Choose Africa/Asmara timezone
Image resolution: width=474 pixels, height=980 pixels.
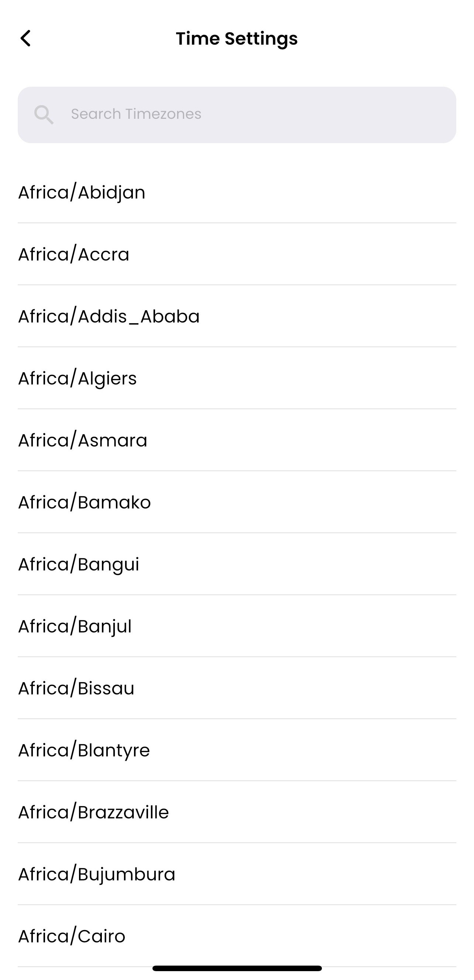pyautogui.click(x=237, y=440)
